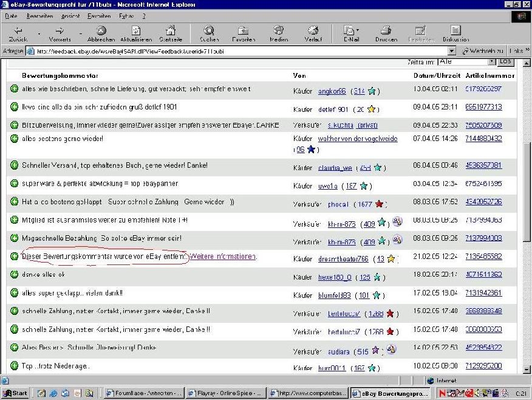This screenshot has height=400, width=532.
Task: Go back with the Zurück button
Action: [18, 34]
